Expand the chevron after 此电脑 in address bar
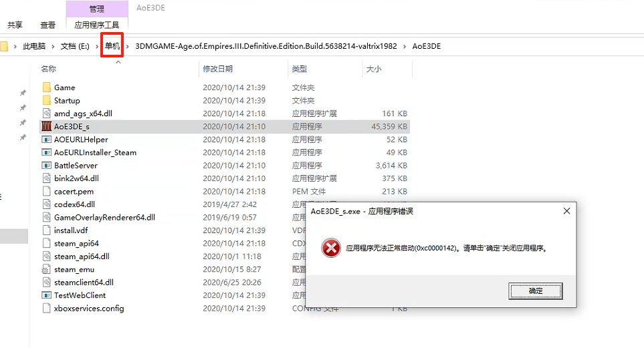 53,46
